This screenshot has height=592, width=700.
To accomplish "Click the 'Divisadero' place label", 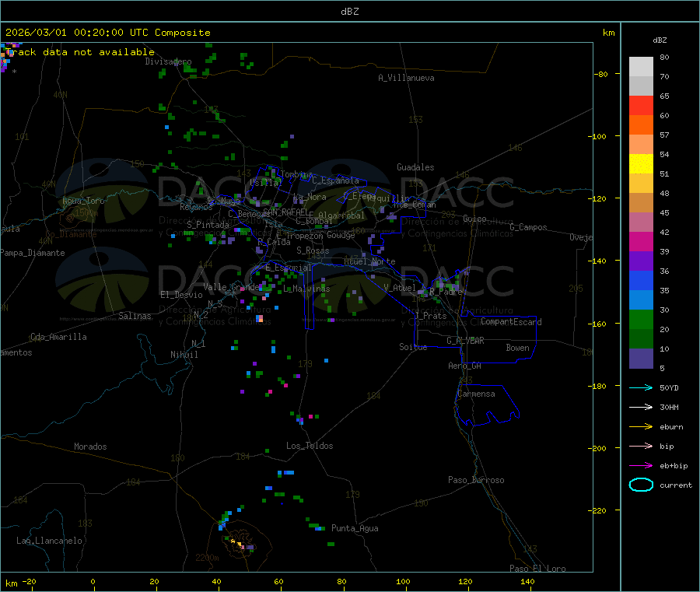I will [168, 61].
